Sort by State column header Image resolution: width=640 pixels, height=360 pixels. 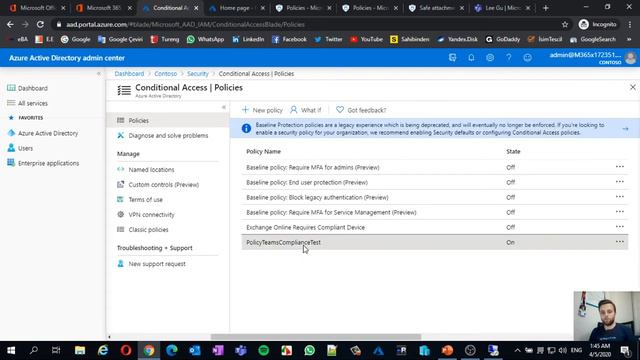[513, 151]
